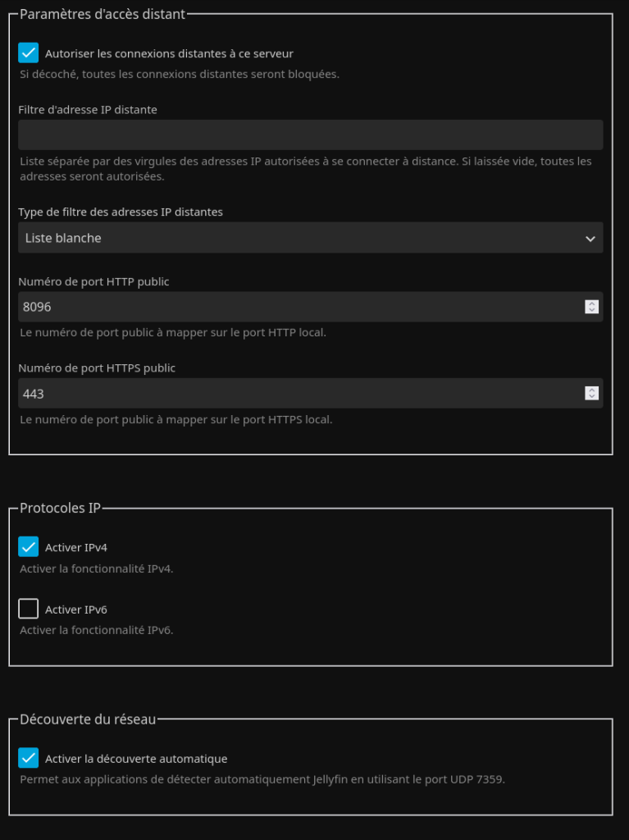629x840 pixels.
Task: Focus the HTTP public port field showing 8096
Action: click(295, 307)
